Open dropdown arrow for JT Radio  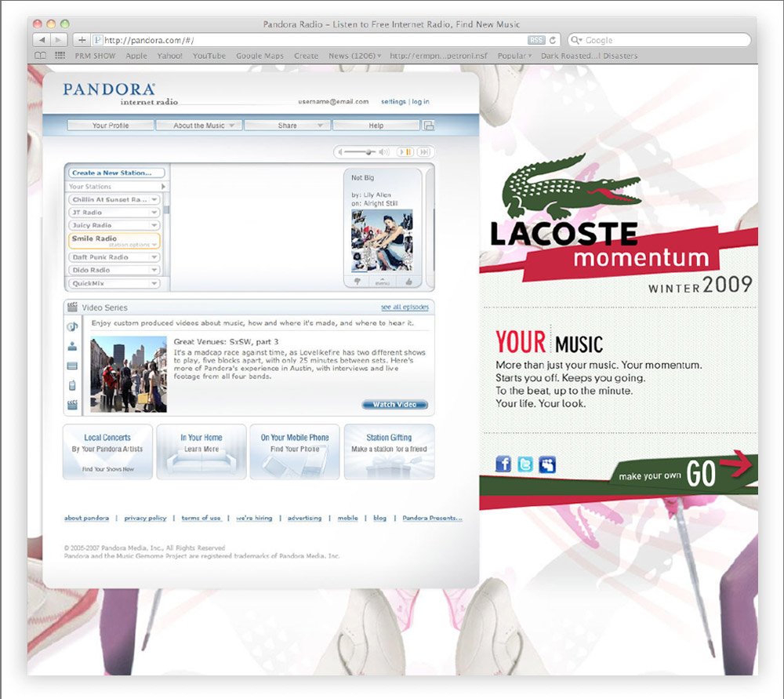coord(154,213)
